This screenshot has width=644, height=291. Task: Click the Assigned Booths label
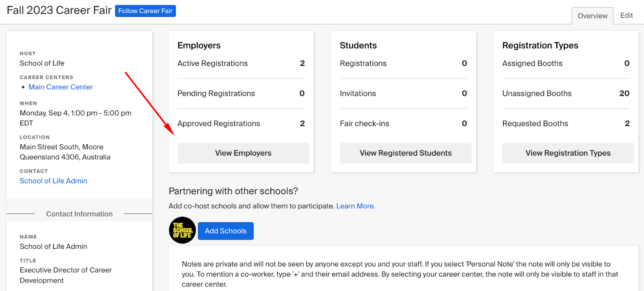tap(532, 64)
